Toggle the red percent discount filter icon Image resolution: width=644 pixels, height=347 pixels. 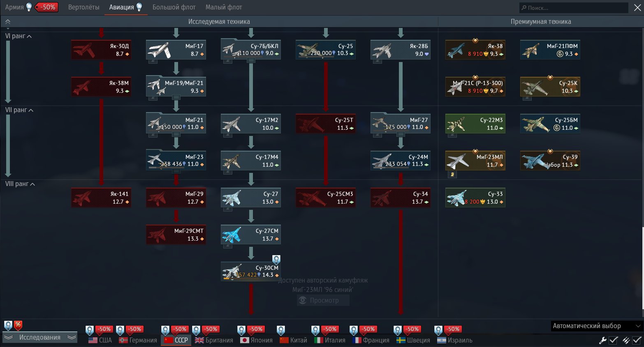[18, 325]
